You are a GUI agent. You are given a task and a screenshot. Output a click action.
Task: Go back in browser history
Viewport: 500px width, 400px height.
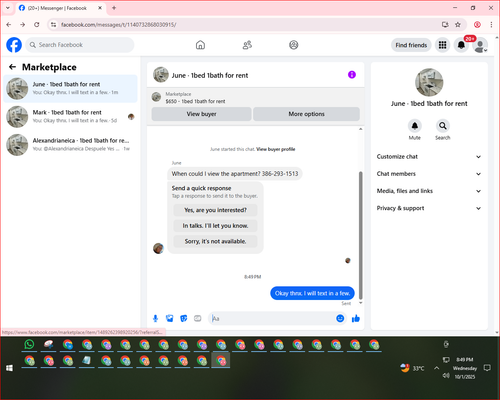9,25
